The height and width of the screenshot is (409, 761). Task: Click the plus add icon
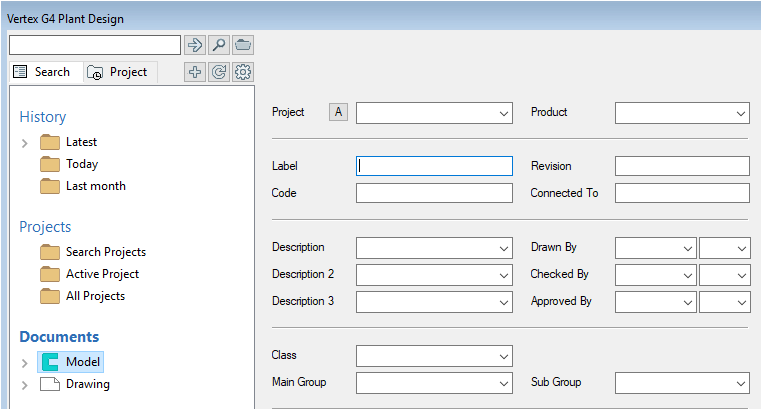[195, 72]
